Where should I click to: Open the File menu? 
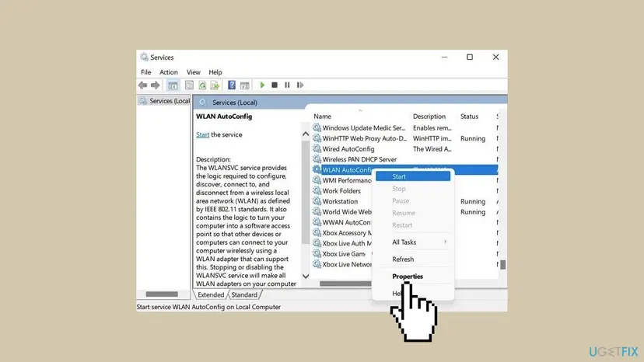tap(145, 71)
